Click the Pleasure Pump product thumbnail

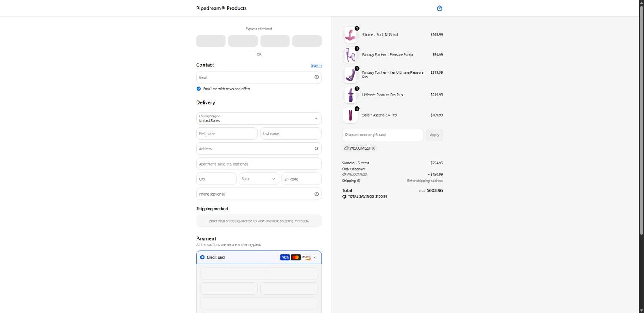(350, 55)
